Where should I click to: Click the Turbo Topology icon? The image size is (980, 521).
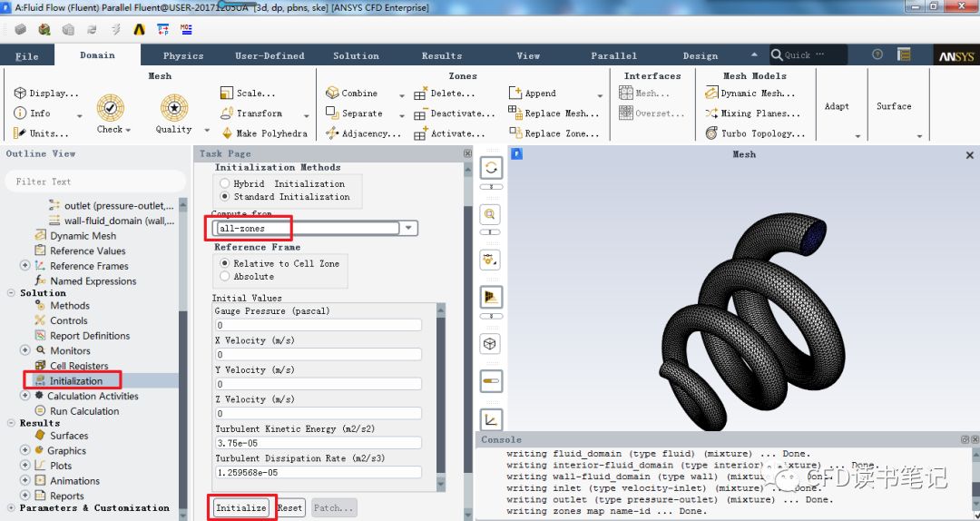712,133
